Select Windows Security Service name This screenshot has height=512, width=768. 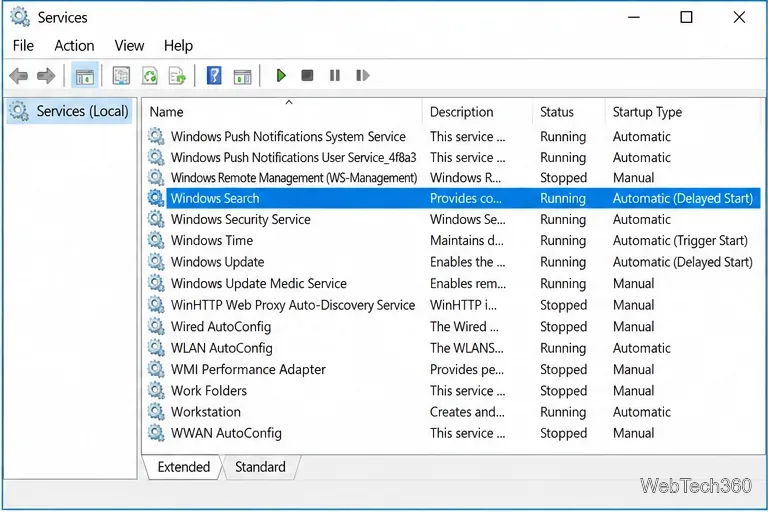click(240, 219)
